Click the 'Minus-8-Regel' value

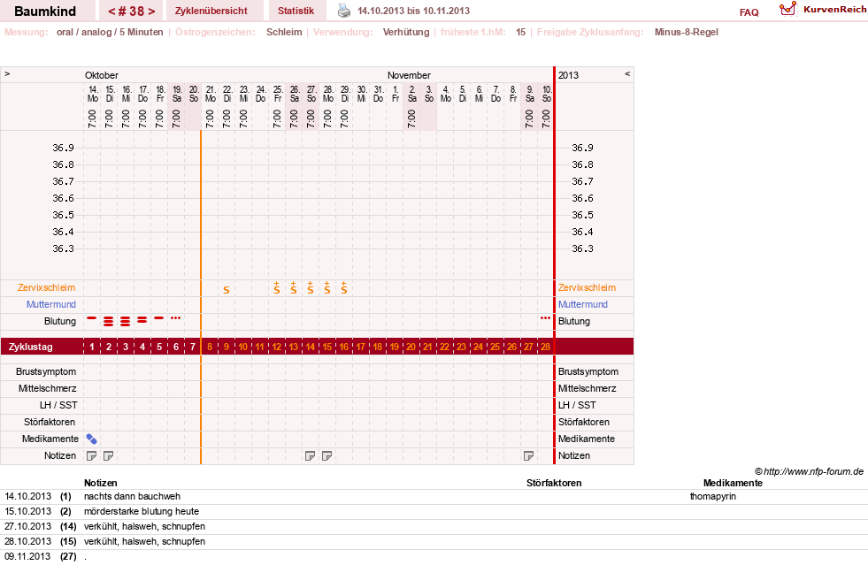[687, 32]
